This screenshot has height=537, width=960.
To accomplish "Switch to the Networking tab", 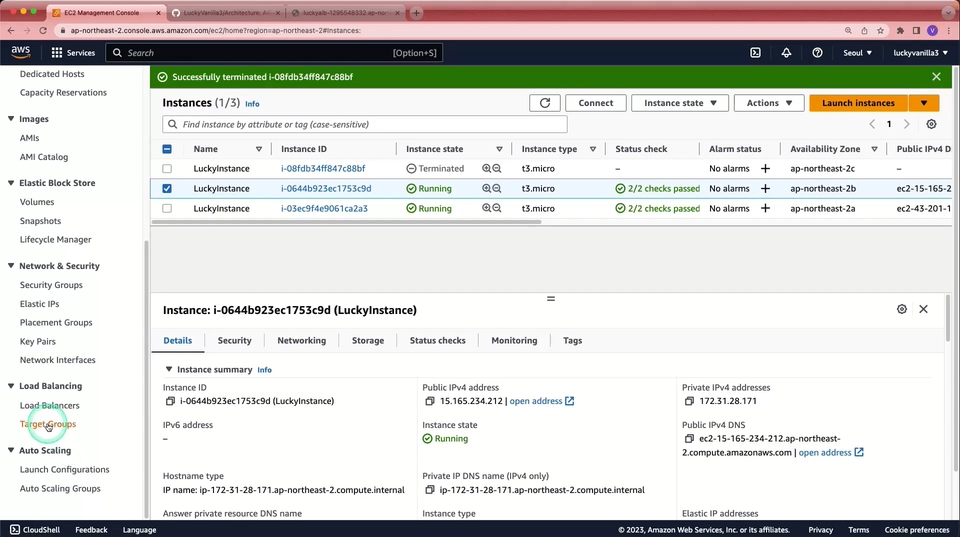I will (x=302, y=340).
